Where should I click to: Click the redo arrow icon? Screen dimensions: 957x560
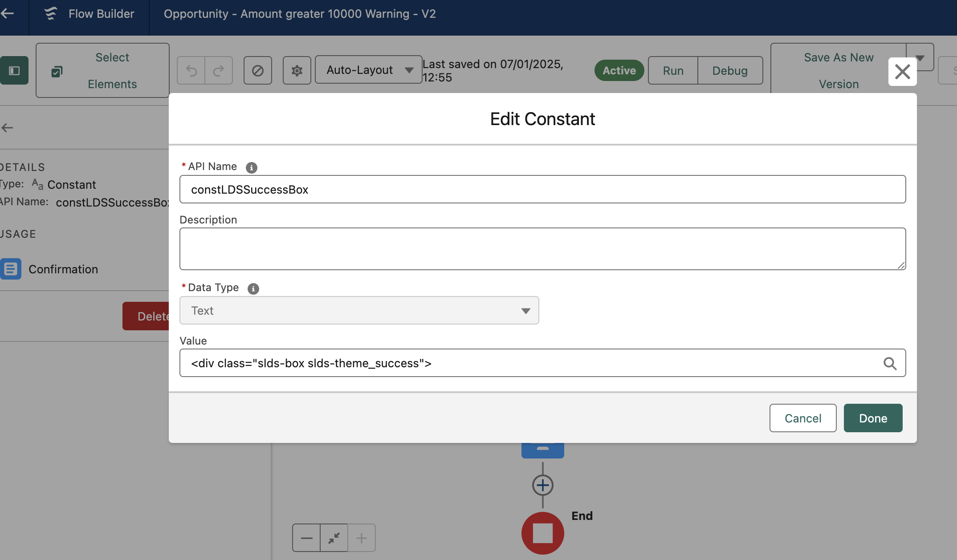219,70
